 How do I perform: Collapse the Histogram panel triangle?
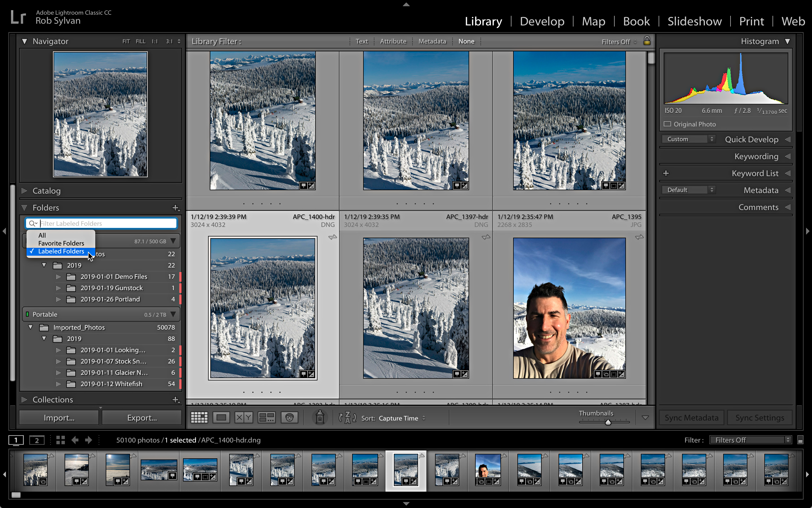pos(787,41)
